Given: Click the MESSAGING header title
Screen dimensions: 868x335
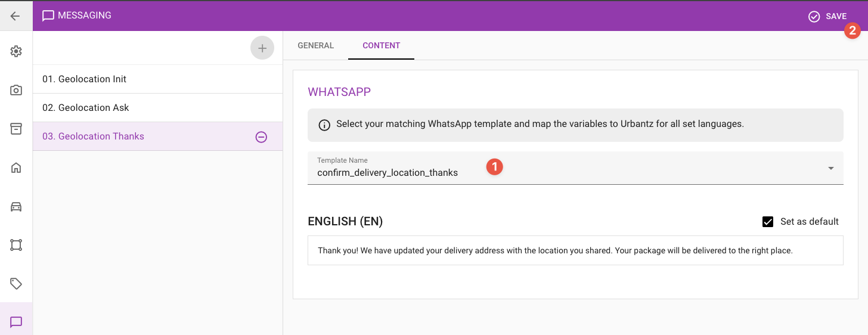Looking at the screenshot, I should (85, 16).
